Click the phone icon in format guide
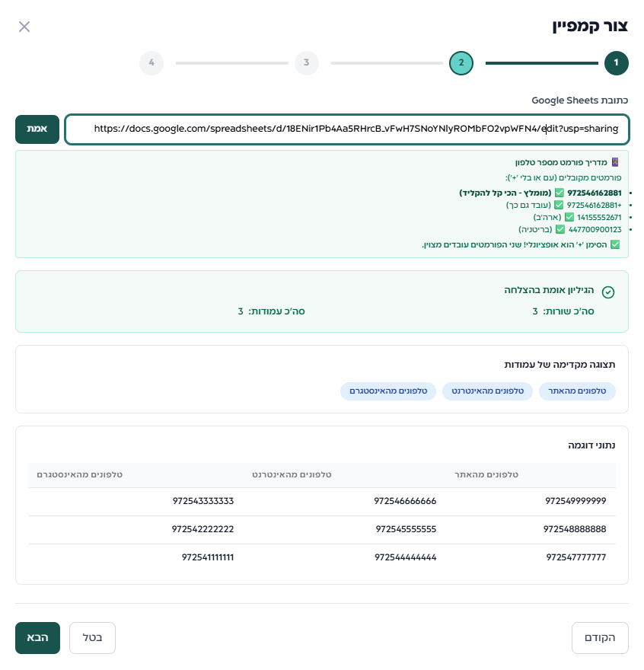The height and width of the screenshot is (670, 644). click(615, 162)
